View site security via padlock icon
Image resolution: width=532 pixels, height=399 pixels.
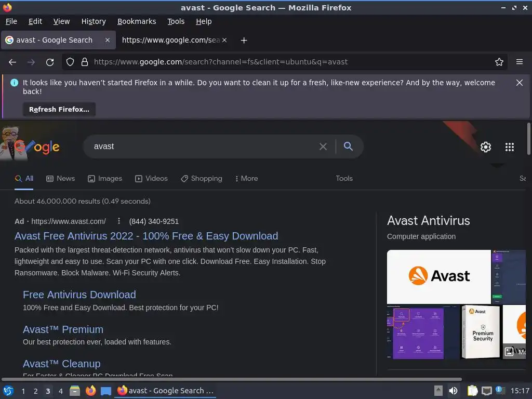coord(85,62)
